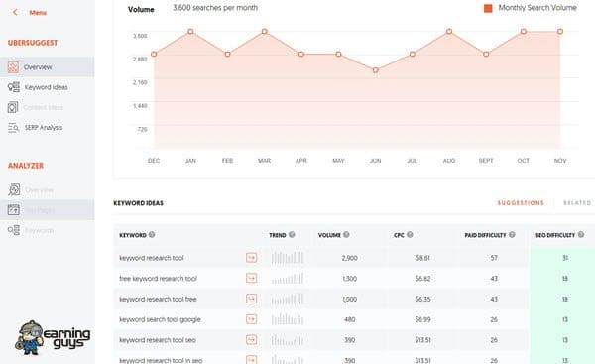Viewport: 595px width, 364px height.
Task: Click the 'keyword research tool seo' keyword
Action: click(x=158, y=340)
